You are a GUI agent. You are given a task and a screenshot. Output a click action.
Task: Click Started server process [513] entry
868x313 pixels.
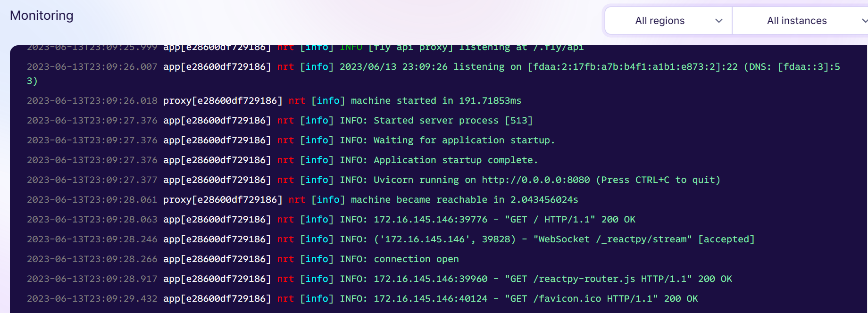click(453, 120)
